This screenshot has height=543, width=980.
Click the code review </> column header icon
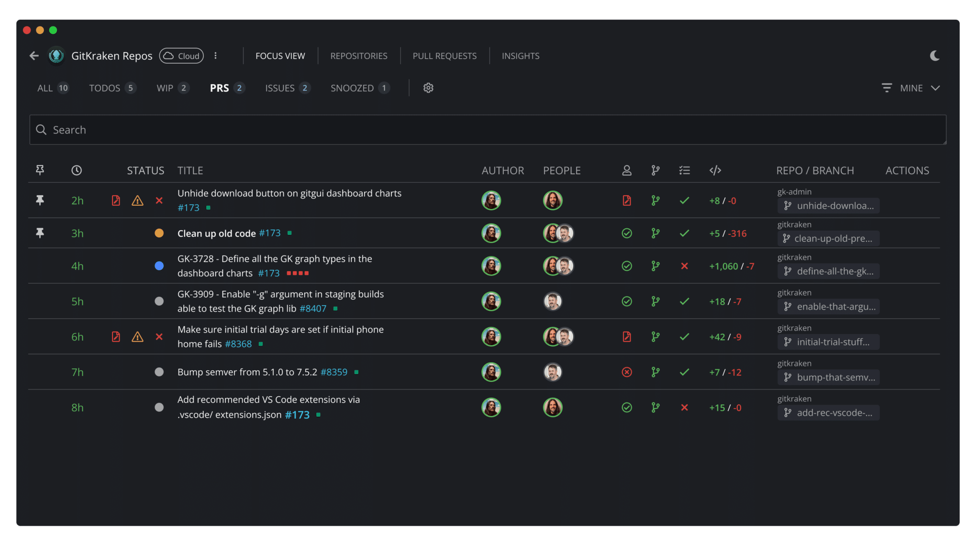pos(715,170)
